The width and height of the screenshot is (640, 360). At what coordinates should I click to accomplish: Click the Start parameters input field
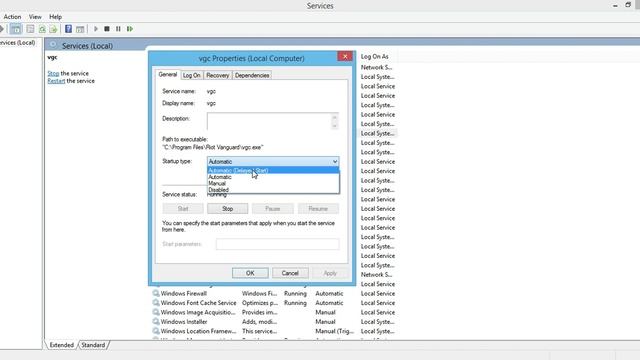278,244
